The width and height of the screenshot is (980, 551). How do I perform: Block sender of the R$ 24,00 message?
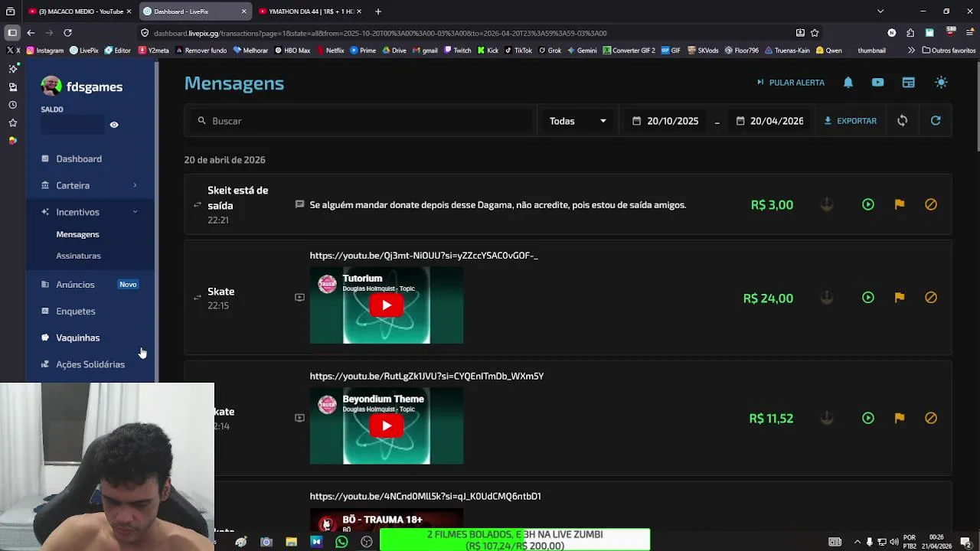point(931,298)
